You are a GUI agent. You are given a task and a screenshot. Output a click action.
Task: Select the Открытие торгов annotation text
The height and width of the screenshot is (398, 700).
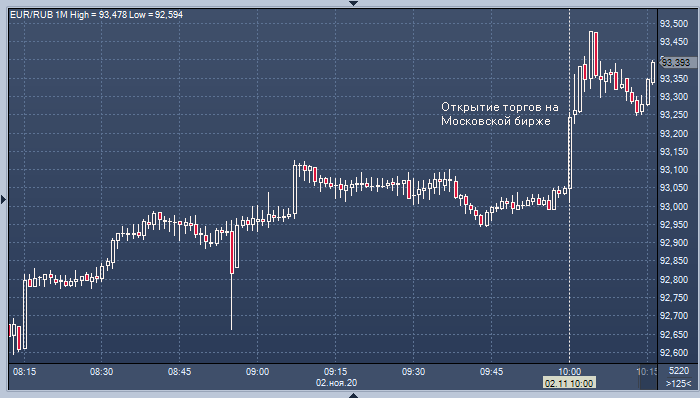pos(500,114)
